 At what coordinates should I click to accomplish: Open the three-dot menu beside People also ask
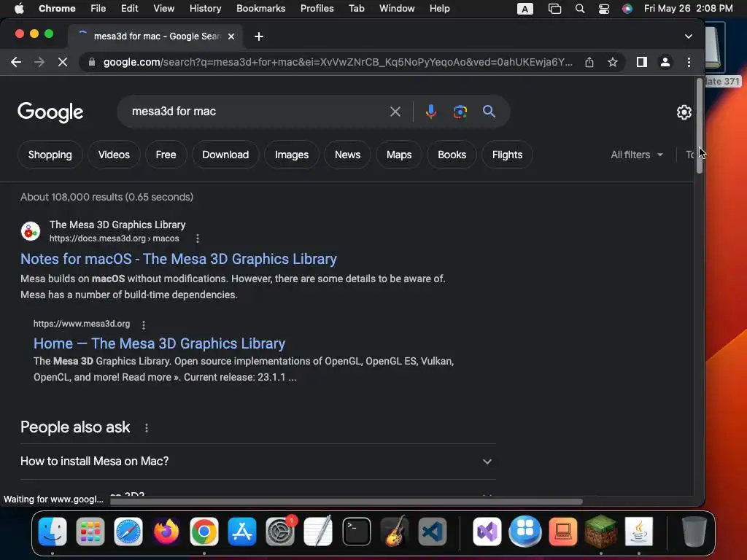146,427
